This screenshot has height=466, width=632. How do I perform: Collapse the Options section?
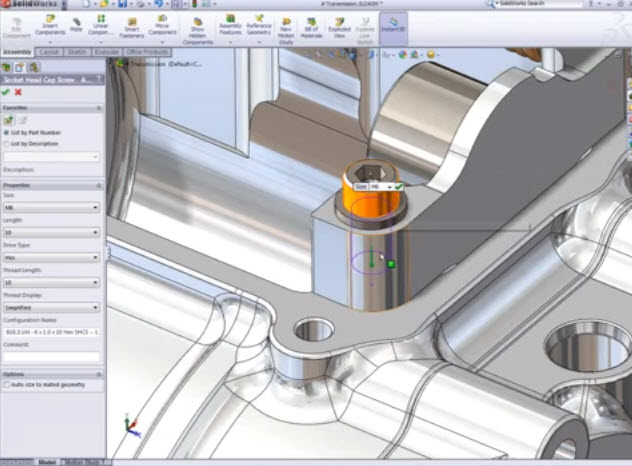click(99, 374)
